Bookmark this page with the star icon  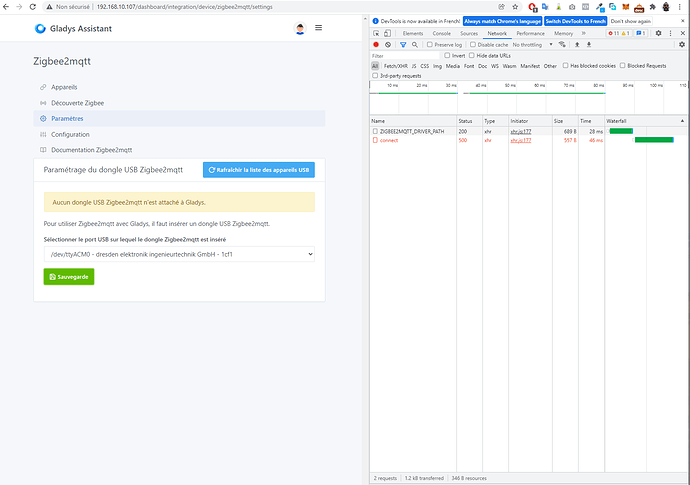tap(515, 7)
